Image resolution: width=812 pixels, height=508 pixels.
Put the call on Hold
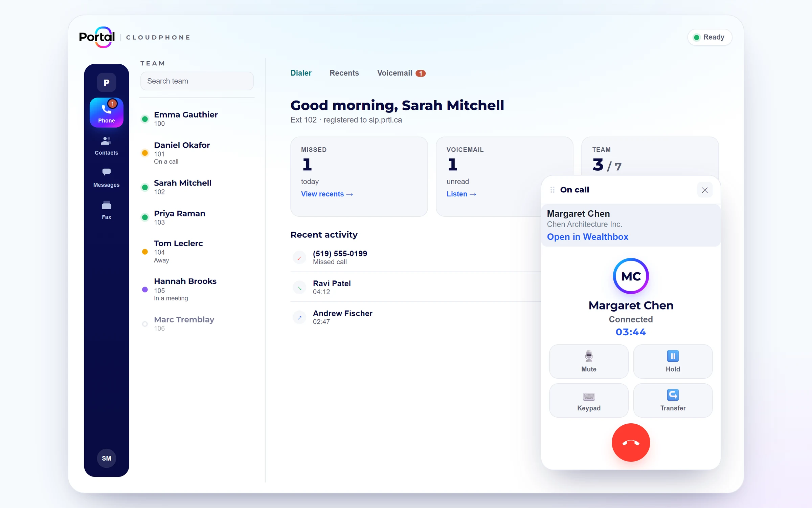pos(673,361)
